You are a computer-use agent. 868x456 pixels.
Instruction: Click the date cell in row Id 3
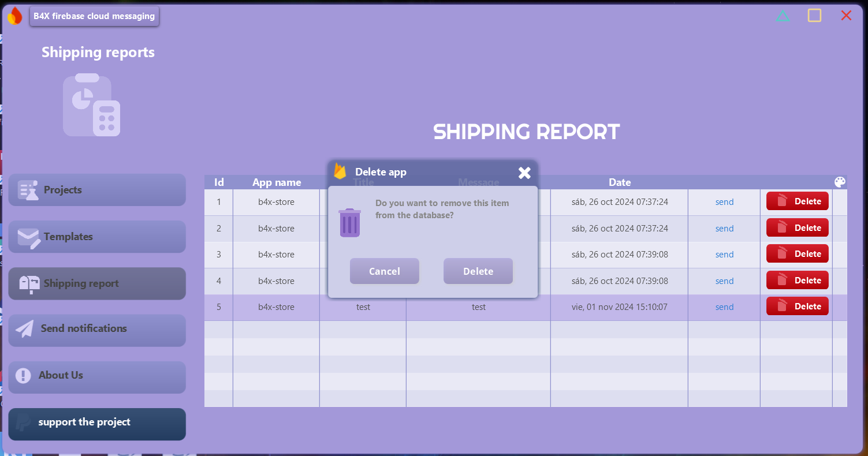(620, 255)
